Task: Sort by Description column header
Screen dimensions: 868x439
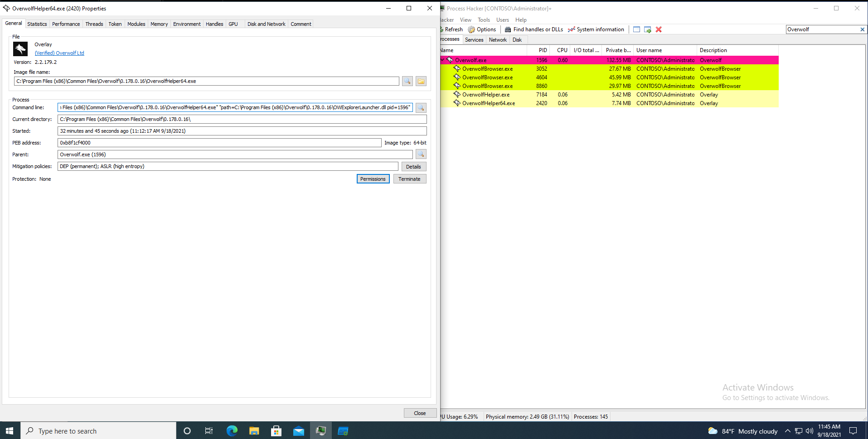Action: pyautogui.click(x=737, y=50)
